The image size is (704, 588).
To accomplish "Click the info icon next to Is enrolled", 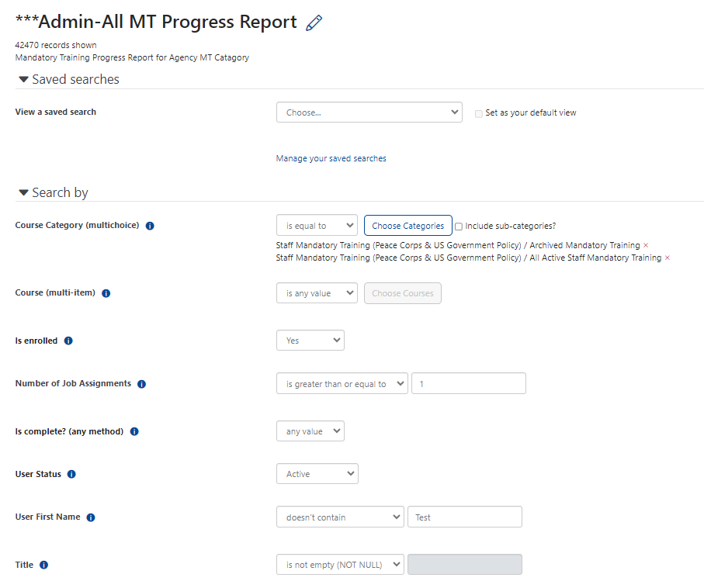I will 68,341.
